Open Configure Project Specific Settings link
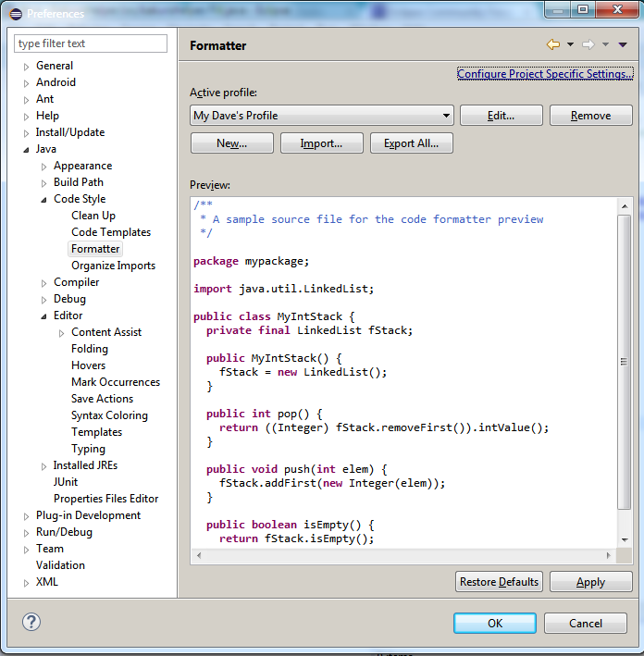644x656 pixels. coord(545,74)
